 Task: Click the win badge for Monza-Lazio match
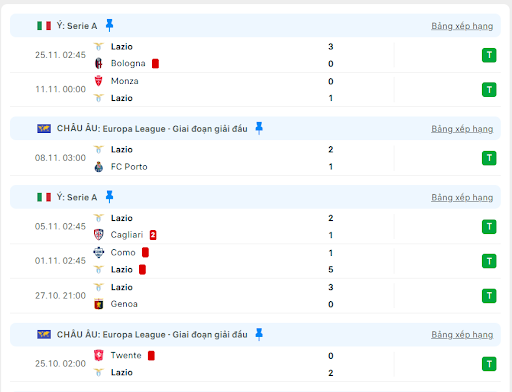tap(489, 89)
